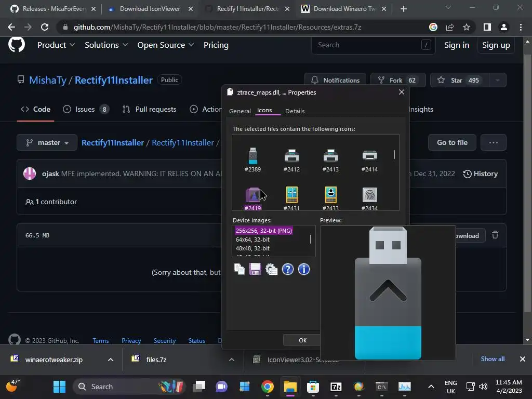
Task: Click the browser reload button
Action: pos(45,27)
